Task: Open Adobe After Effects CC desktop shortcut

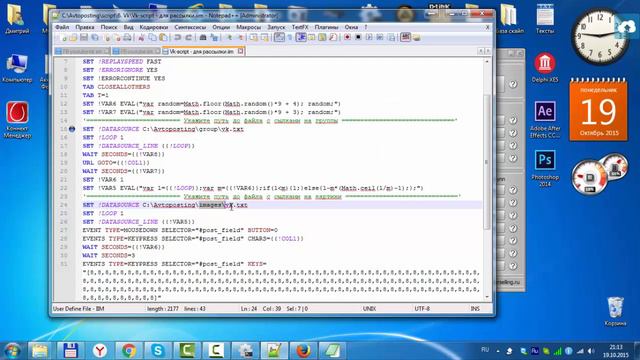Action: coord(545,119)
